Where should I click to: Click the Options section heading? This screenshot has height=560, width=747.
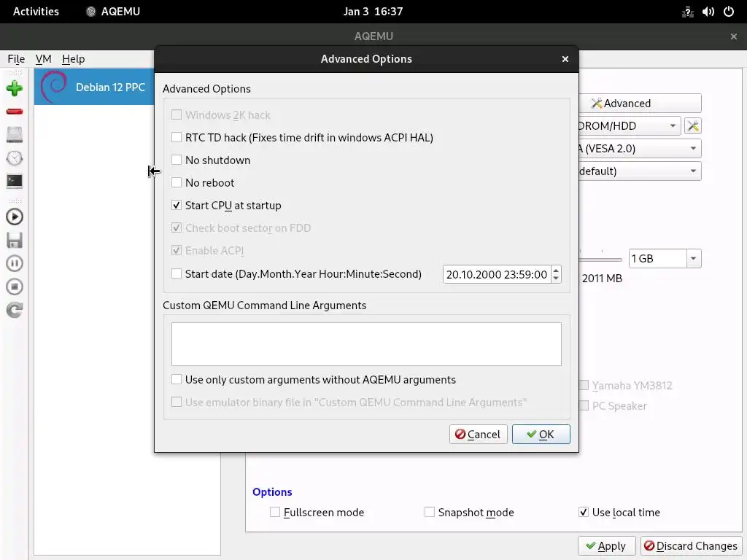[272, 492]
